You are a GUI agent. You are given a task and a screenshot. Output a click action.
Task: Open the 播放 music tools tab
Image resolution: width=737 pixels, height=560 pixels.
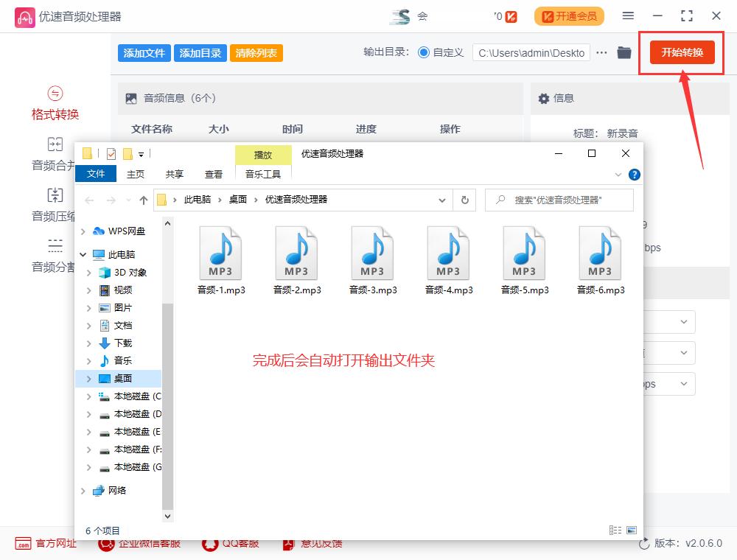(x=263, y=155)
